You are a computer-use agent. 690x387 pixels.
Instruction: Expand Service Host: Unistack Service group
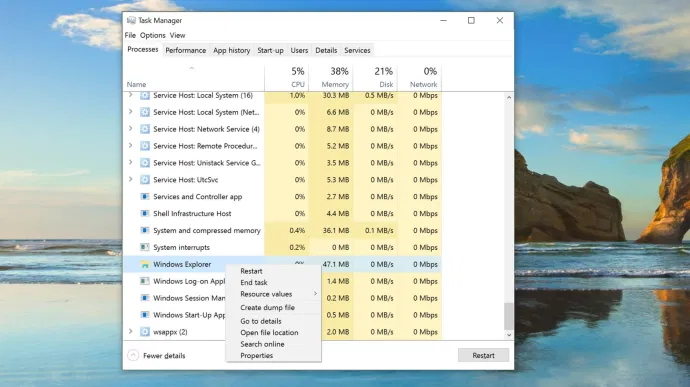(130, 162)
